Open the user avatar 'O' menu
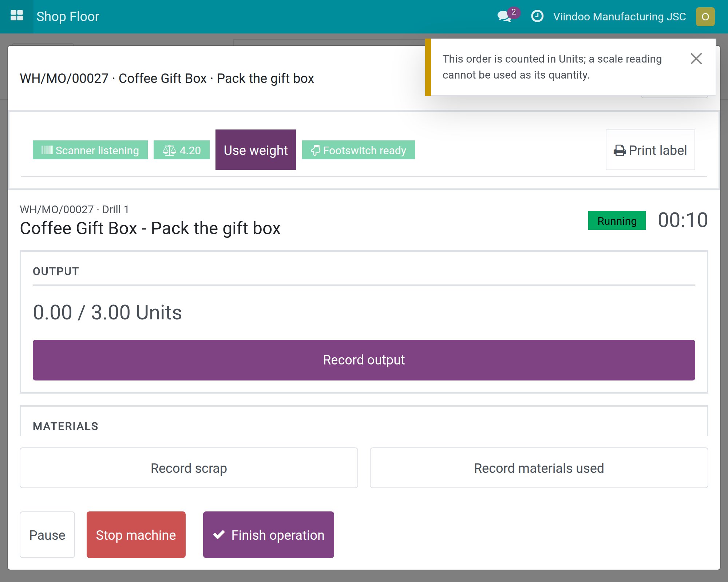This screenshot has width=728, height=582. pos(705,17)
